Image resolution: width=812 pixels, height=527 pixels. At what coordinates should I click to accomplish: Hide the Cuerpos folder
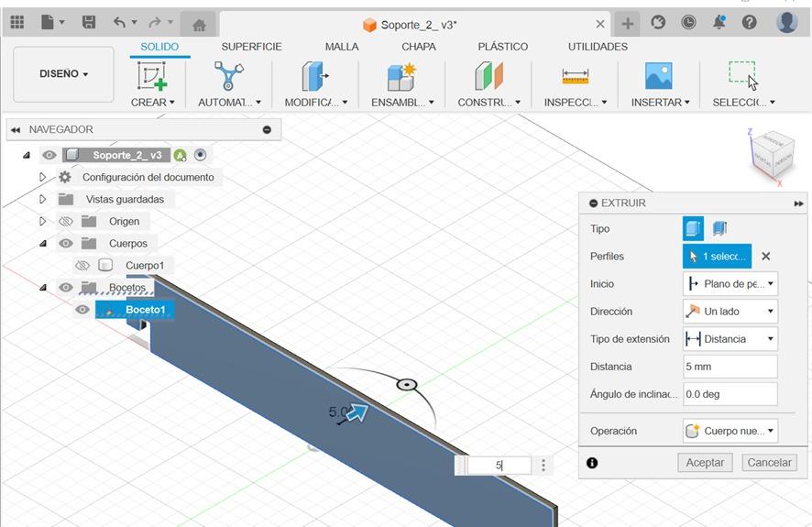pos(66,243)
